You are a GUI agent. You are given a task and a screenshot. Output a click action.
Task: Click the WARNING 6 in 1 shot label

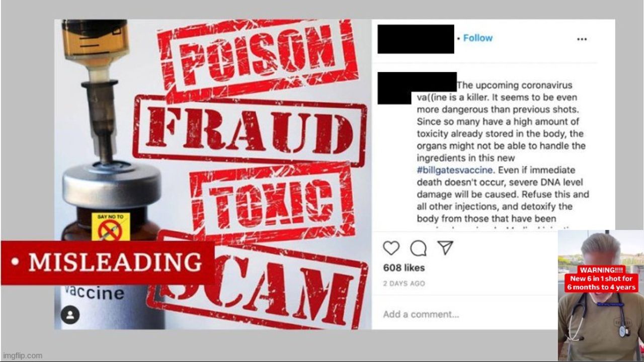(601, 279)
